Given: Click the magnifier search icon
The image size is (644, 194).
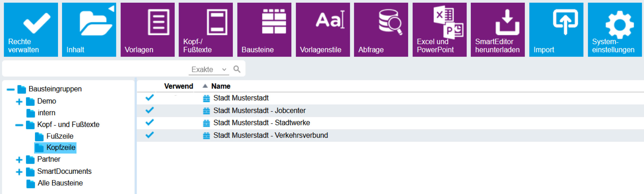Looking at the screenshot, I should coord(237,69).
